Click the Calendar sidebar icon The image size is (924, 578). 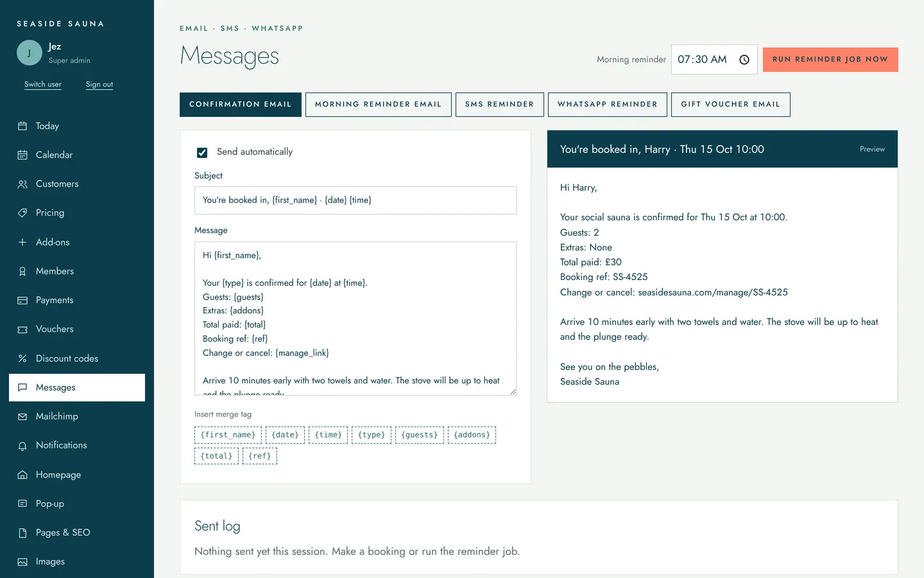pos(22,155)
